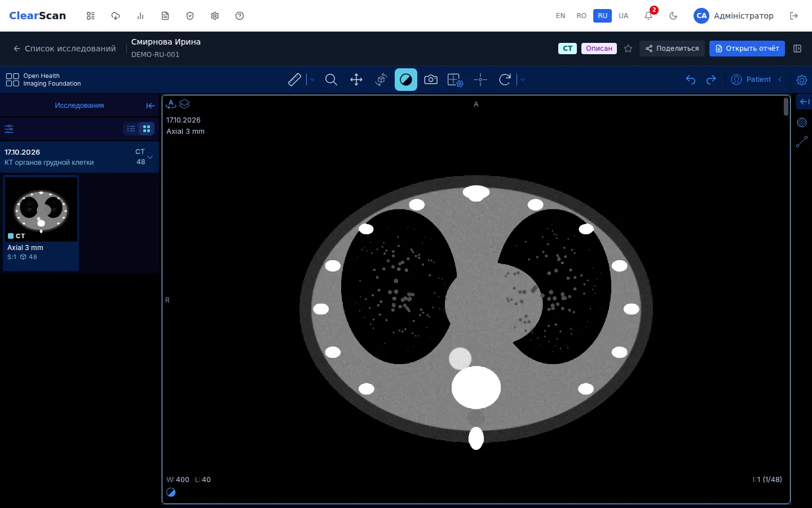This screenshot has width=812, height=508.
Task: Expand the rotate tool dropdown arrow
Action: [523, 80]
